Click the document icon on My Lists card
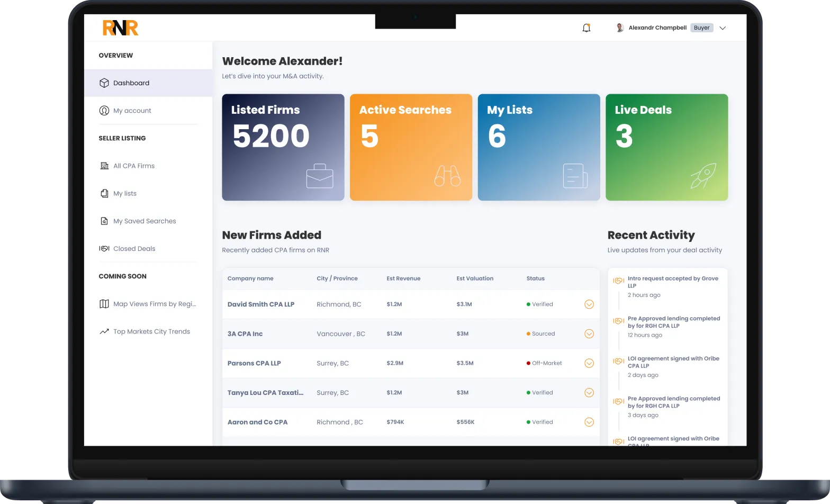830x504 pixels. (575, 176)
